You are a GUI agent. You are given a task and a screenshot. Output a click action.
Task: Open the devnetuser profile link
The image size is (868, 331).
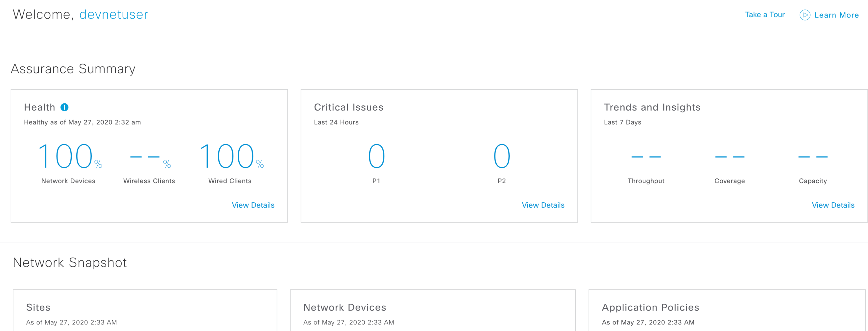(113, 14)
